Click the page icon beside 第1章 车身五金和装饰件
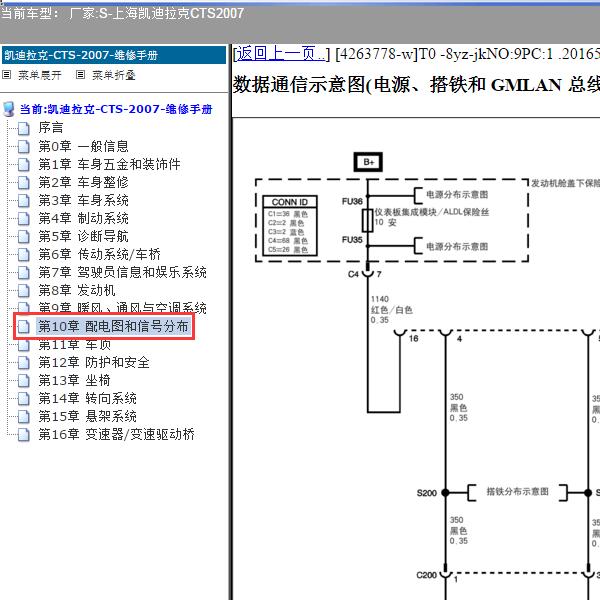The width and height of the screenshot is (600, 600). [23, 165]
